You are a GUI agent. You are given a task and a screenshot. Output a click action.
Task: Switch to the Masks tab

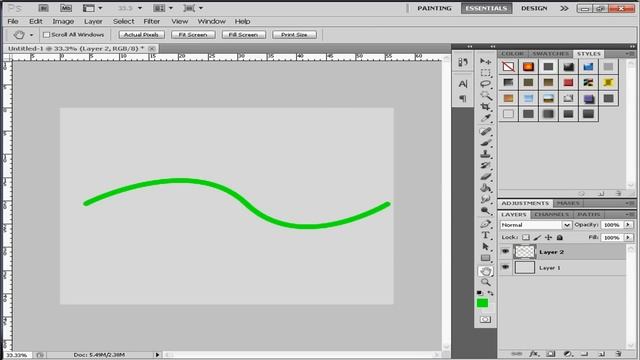568,203
